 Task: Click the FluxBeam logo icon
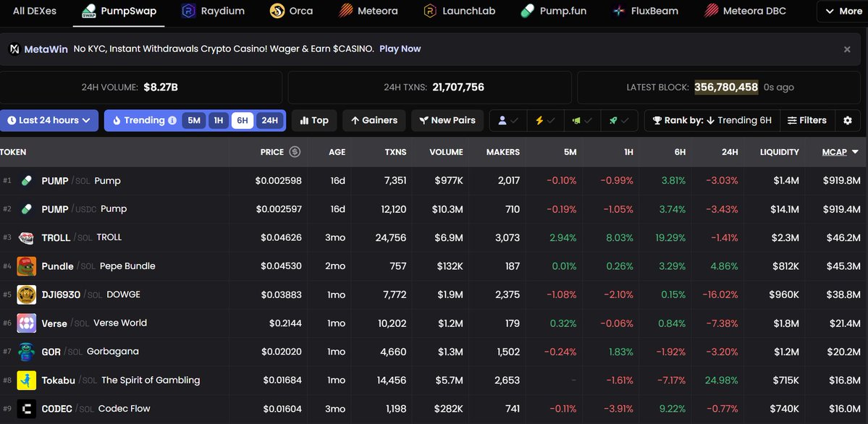coord(619,11)
